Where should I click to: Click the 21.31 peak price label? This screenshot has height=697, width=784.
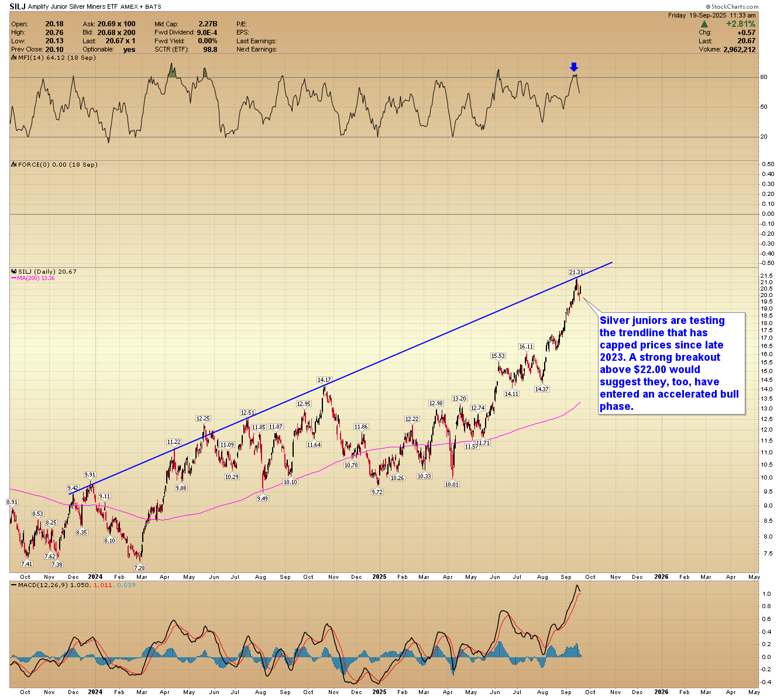coord(576,272)
